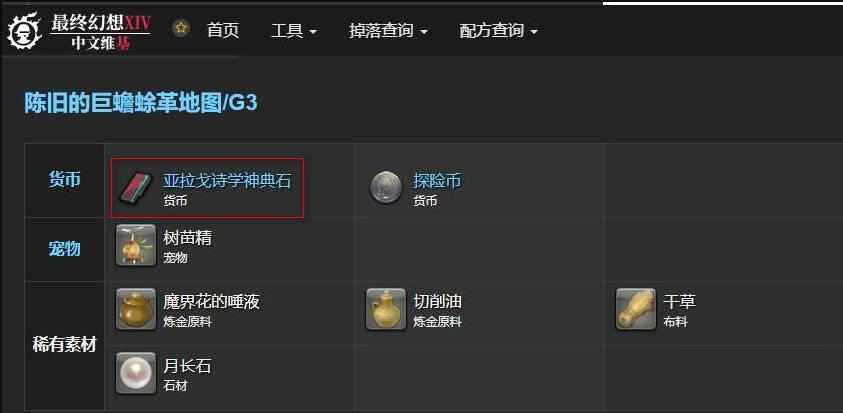
Task: Open the 亚拉戈诗学神典石 link
Action: click(x=227, y=181)
